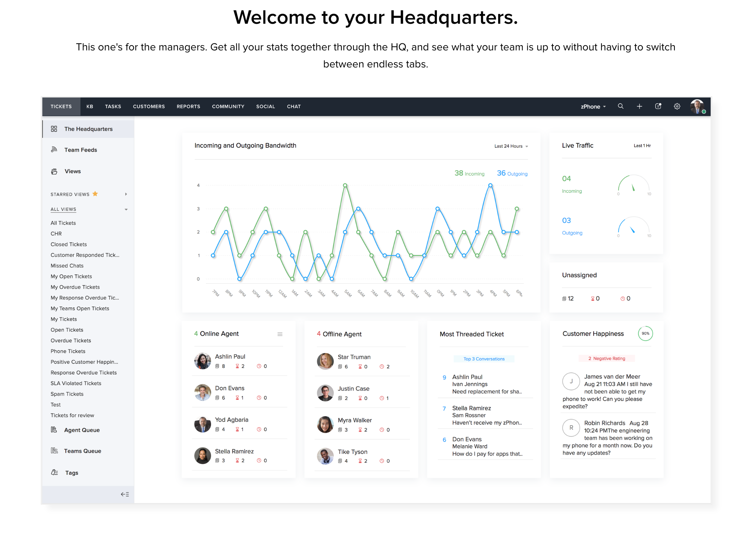
Task: Click the settings gear icon
Action: point(677,106)
